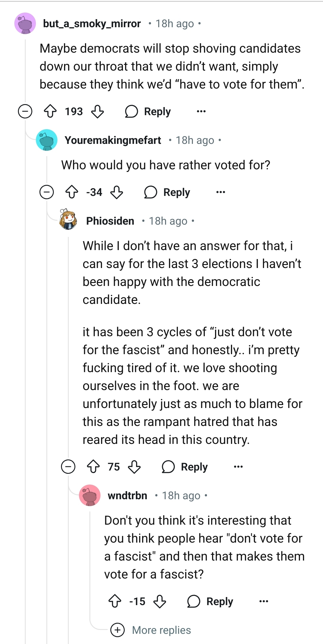The height and width of the screenshot is (644, 323).
Task: Tap wndtrbn's pink avatar
Action: click(90, 495)
